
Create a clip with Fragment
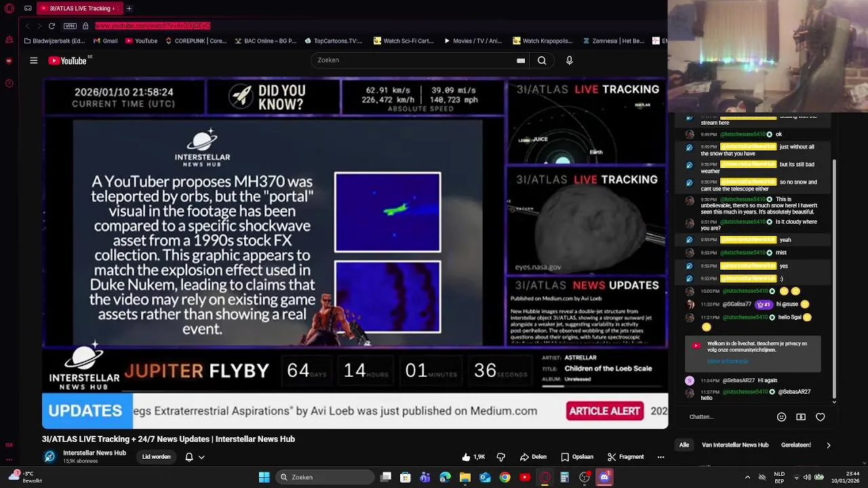tap(625, 457)
